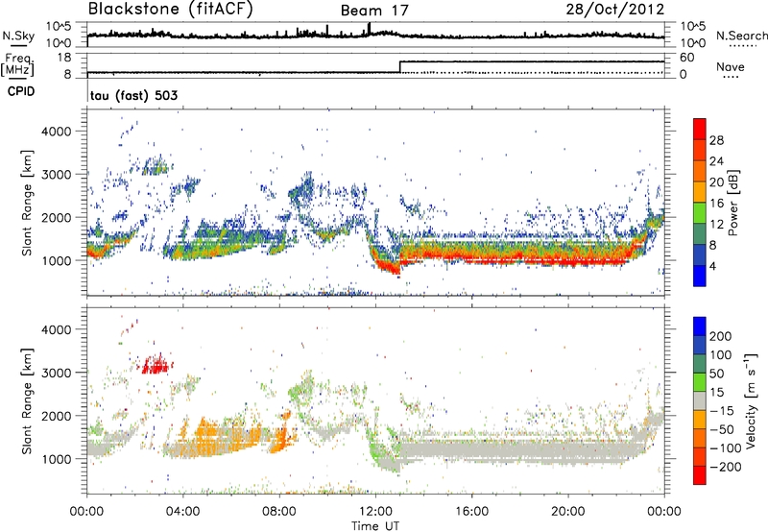Click the "4000" tick on power panel
768x532 pixels.
pos(57,132)
